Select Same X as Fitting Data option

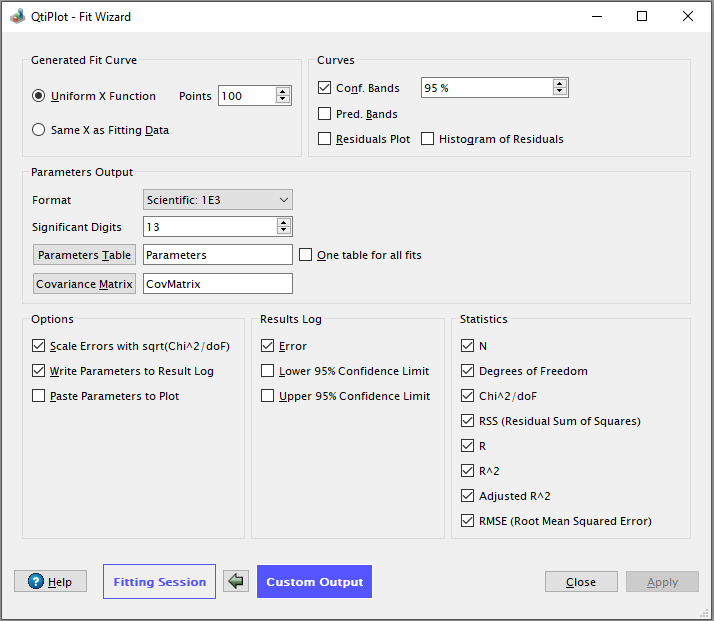point(39,130)
